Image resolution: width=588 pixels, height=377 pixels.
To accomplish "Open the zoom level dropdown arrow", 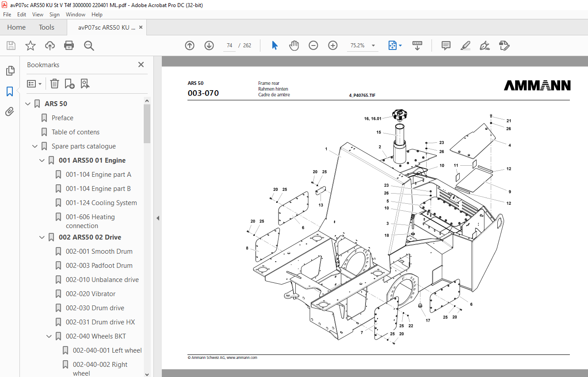I will click(x=373, y=46).
